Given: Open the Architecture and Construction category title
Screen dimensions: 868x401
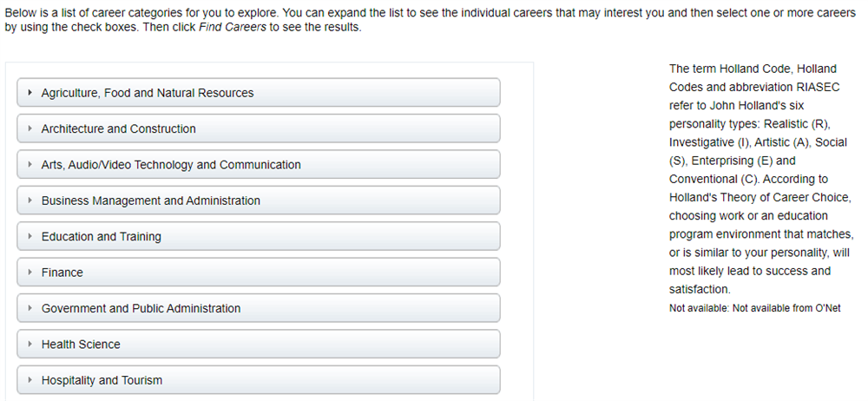Looking at the screenshot, I should pos(119,128).
